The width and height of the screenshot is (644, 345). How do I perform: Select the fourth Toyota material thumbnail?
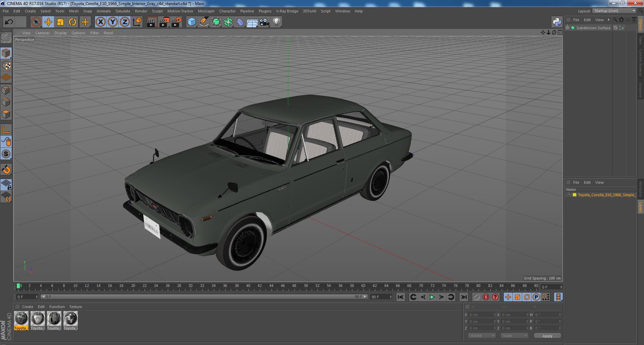click(x=70, y=321)
